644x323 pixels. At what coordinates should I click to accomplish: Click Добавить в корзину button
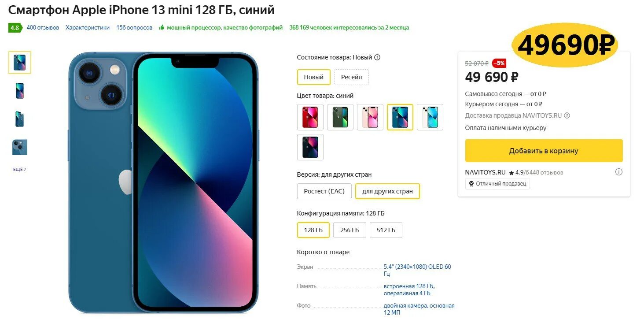coord(544,151)
